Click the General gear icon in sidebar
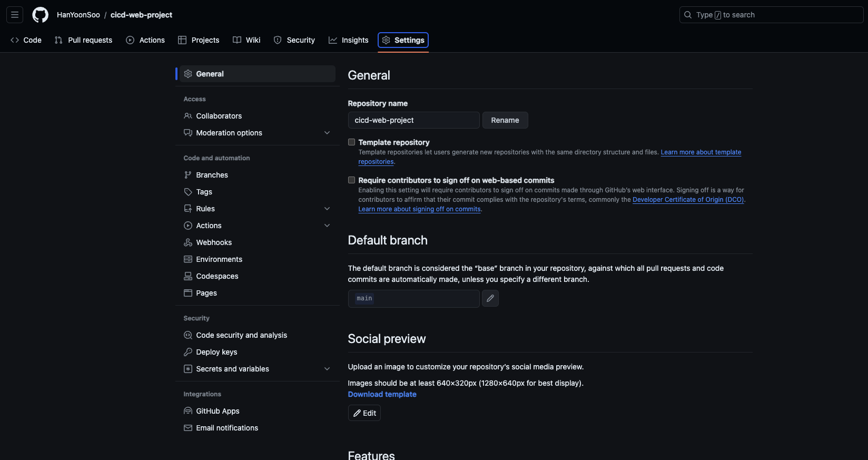 188,74
